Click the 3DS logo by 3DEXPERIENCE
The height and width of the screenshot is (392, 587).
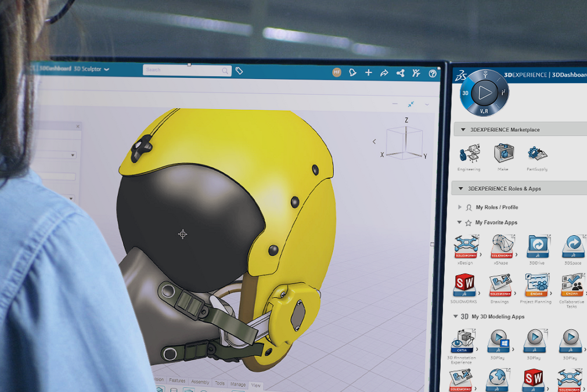pyautogui.click(x=460, y=75)
